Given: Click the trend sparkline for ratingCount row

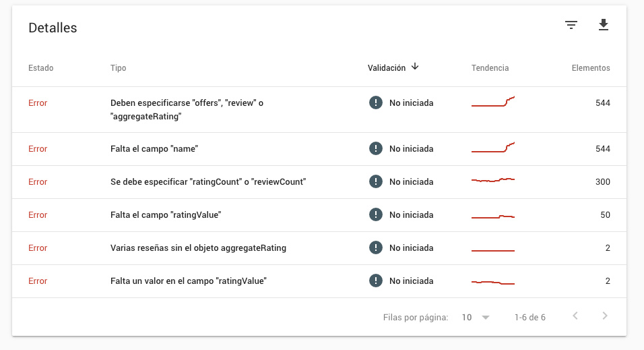Looking at the screenshot, I should click(493, 180).
